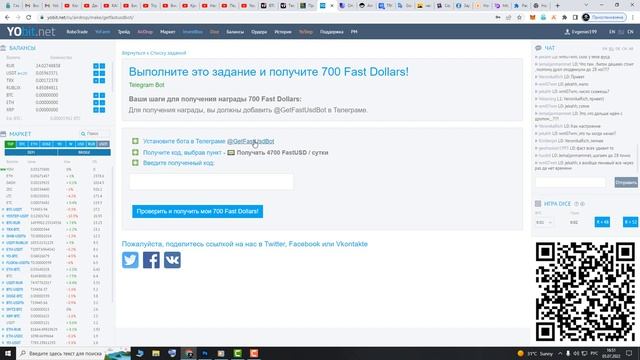
Task: Open Балансы in the top navigation
Action: point(235,32)
